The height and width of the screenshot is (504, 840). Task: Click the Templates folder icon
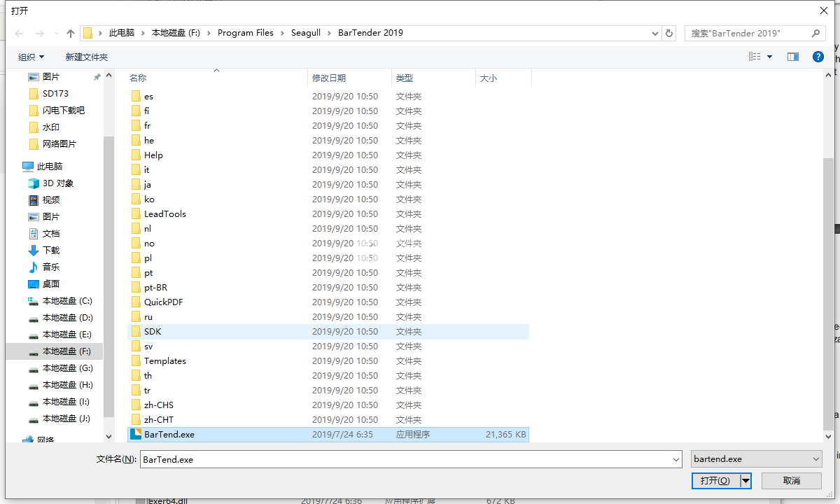[x=136, y=361]
